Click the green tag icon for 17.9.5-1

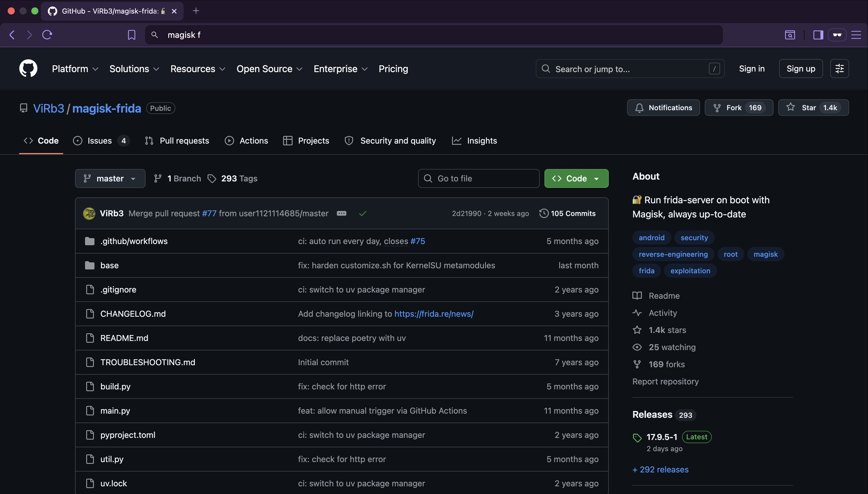637,438
